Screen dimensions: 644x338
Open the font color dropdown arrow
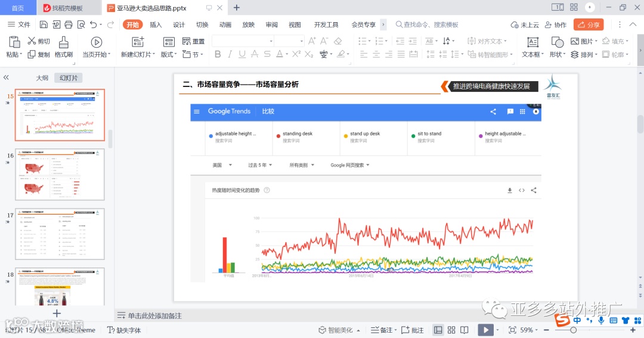pyautogui.click(x=287, y=54)
